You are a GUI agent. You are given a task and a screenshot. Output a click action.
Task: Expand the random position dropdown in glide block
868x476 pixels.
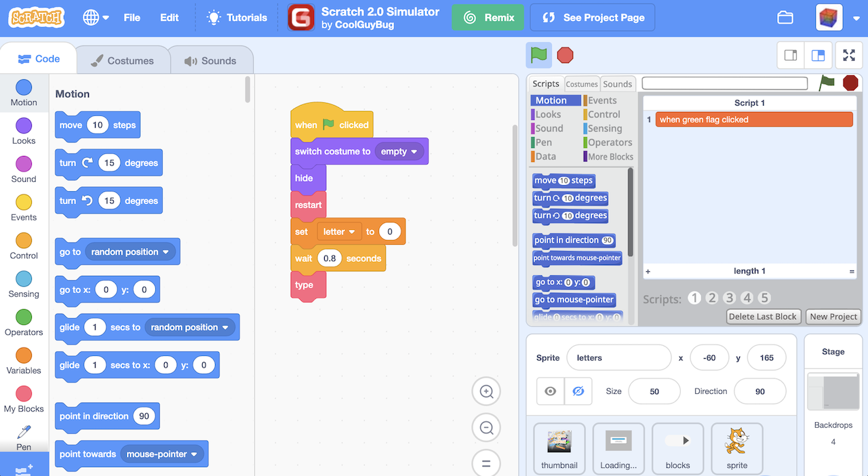coord(191,327)
